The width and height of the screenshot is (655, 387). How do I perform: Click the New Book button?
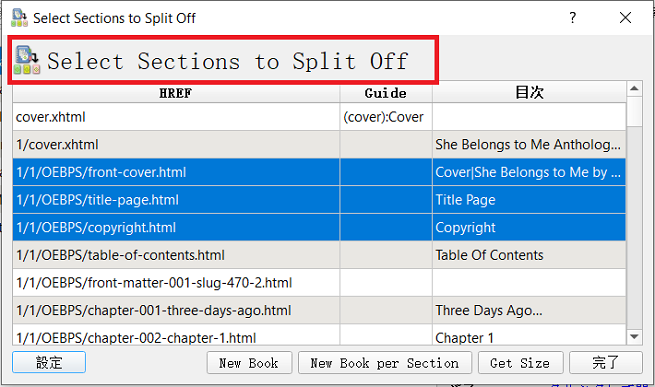[x=249, y=363]
